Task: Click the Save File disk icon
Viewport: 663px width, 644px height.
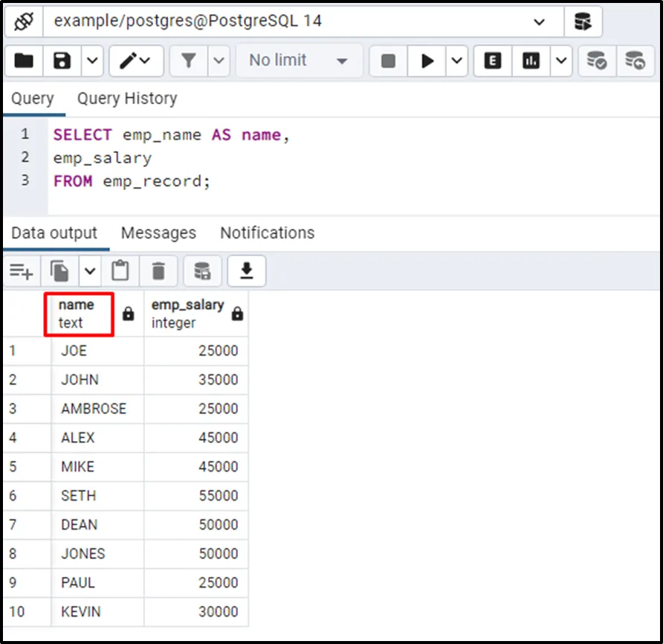Action: (62, 61)
